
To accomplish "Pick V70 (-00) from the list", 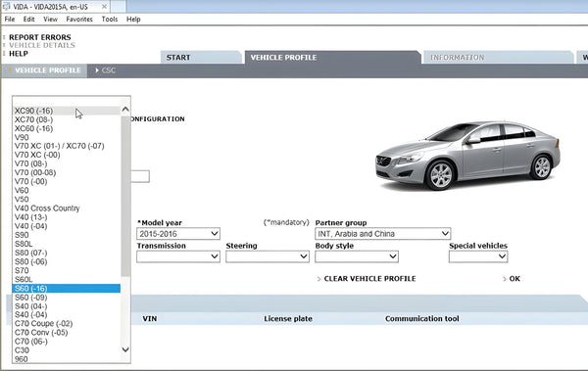I will click(x=67, y=181).
